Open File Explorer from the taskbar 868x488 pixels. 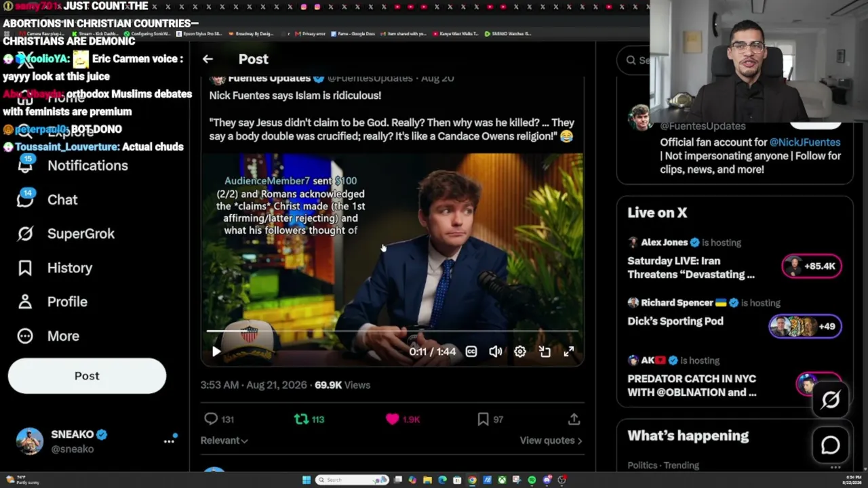(427, 480)
